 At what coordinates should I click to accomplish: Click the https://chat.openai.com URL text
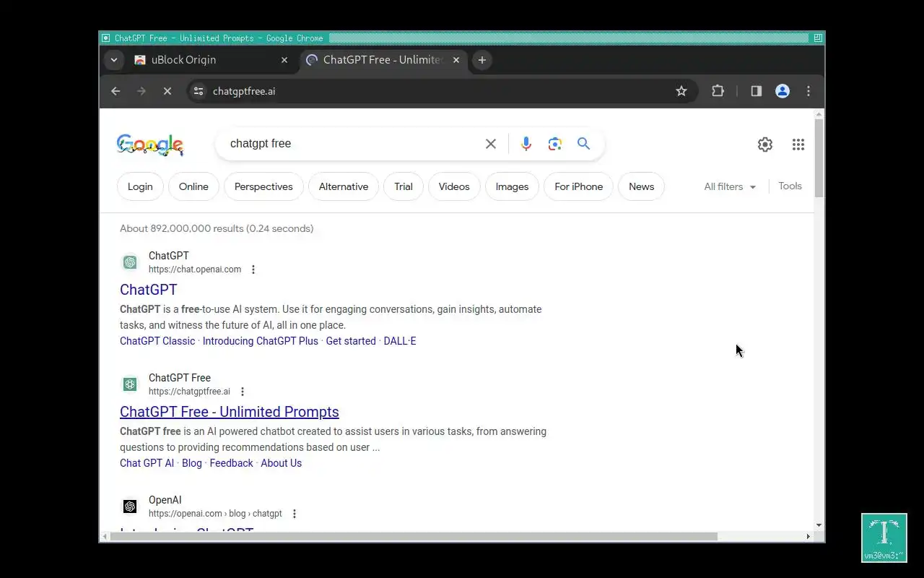coord(195,269)
